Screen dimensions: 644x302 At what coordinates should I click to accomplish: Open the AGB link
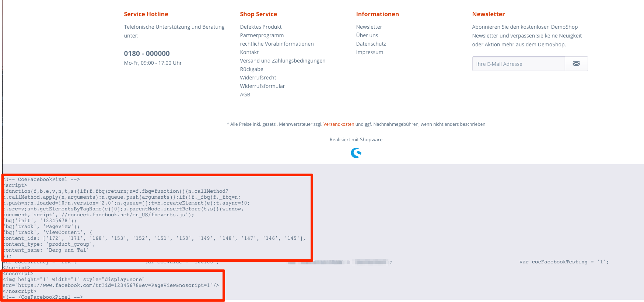pos(245,95)
